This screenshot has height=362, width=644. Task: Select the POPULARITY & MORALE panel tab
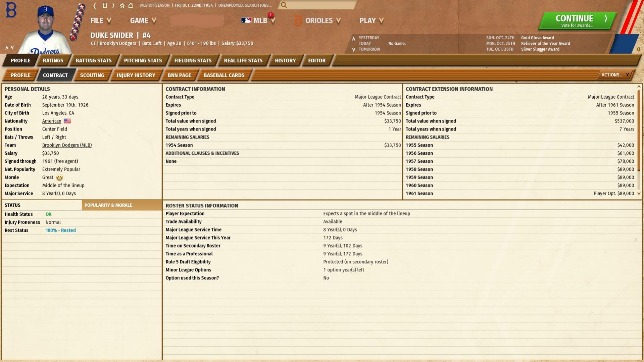click(121, 205)
